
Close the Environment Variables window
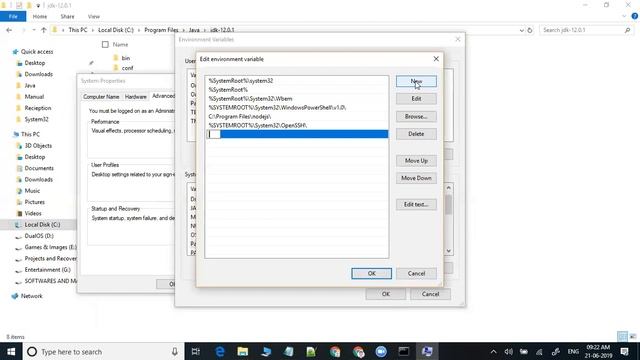(x=458, y=39)
